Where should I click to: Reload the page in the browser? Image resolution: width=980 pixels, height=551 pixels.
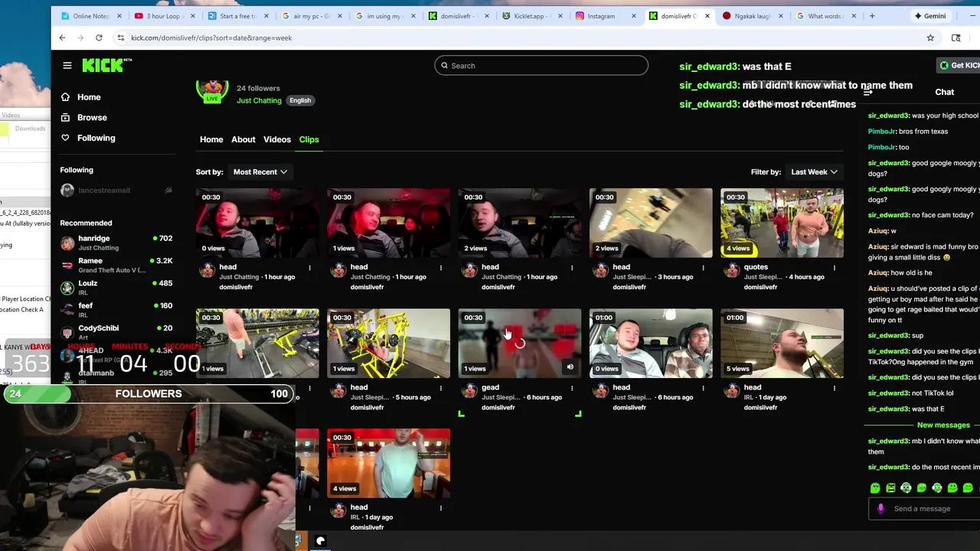(99, 37)
